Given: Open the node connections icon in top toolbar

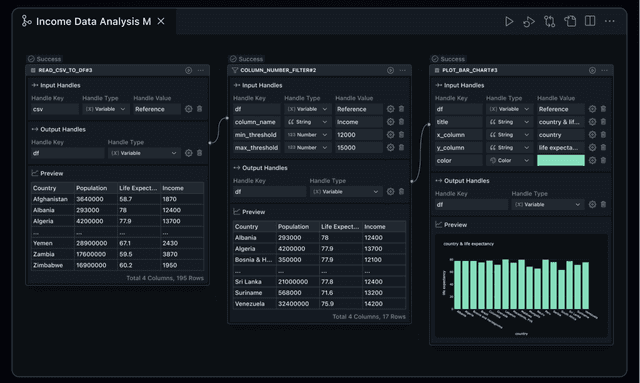Looking at the screenshot, I should tap(549, 21).
